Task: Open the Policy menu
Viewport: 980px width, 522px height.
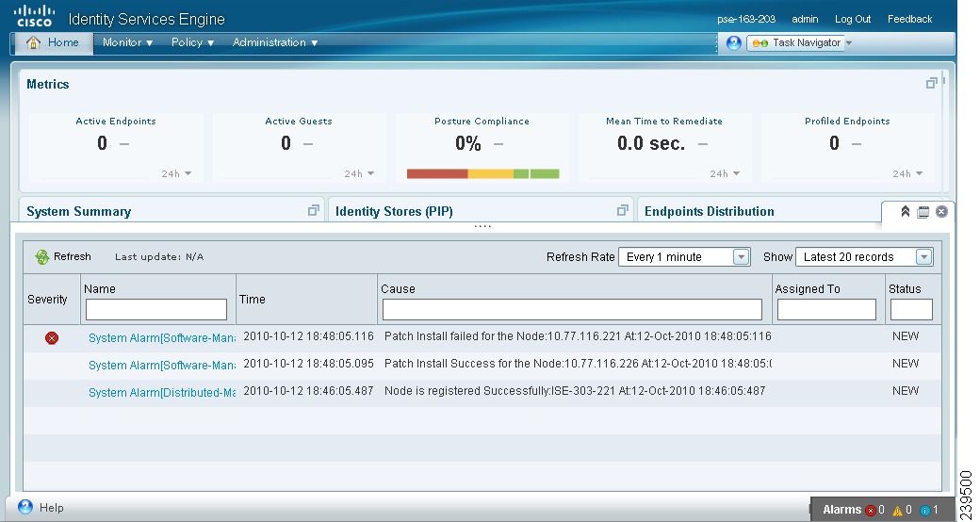Action: click(x=192, y=42)
